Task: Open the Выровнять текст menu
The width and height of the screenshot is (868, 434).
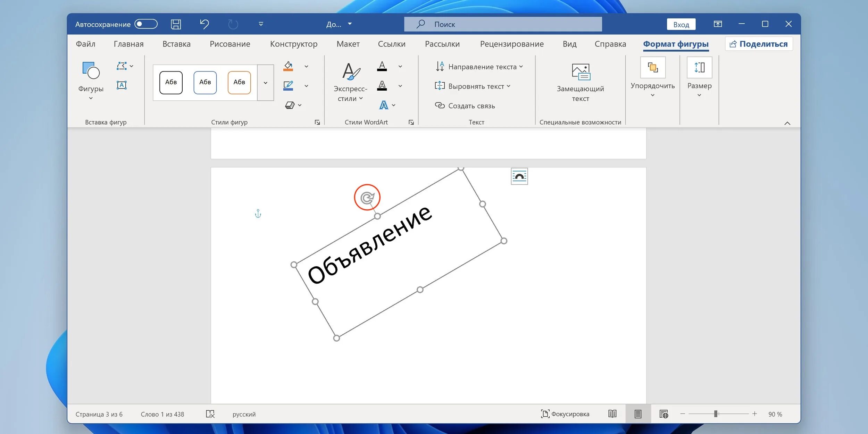Action: coord(473,86)
